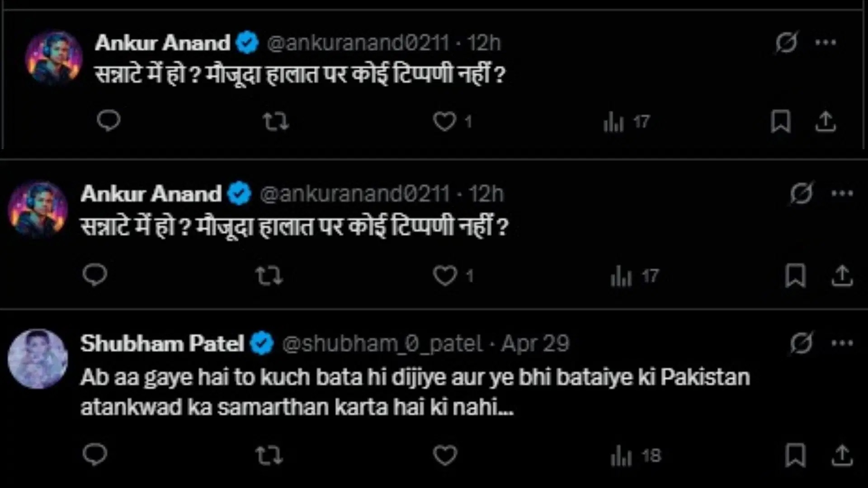Open the Apr 29 tweet timestamp
The image size is (868, 488).
point(535,344)
